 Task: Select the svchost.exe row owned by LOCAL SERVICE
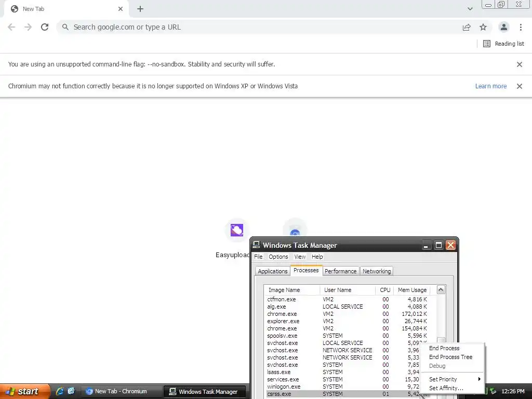(x=342, y=343)
